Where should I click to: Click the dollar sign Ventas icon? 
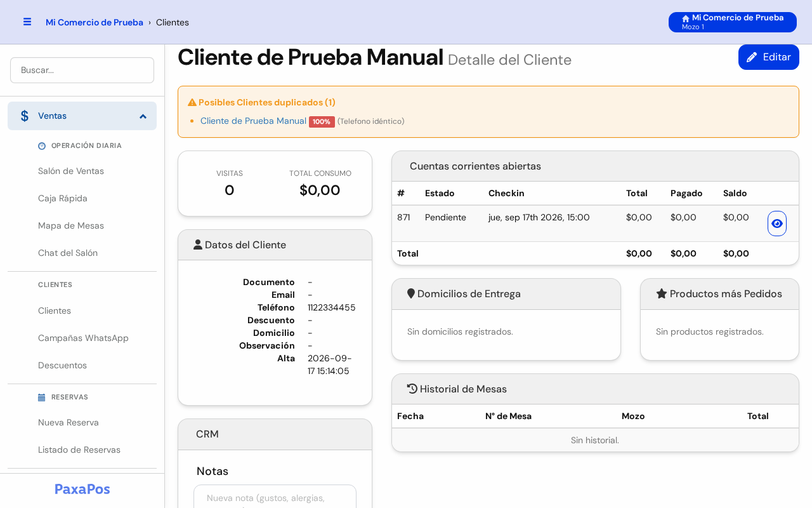tap(25, 116)
